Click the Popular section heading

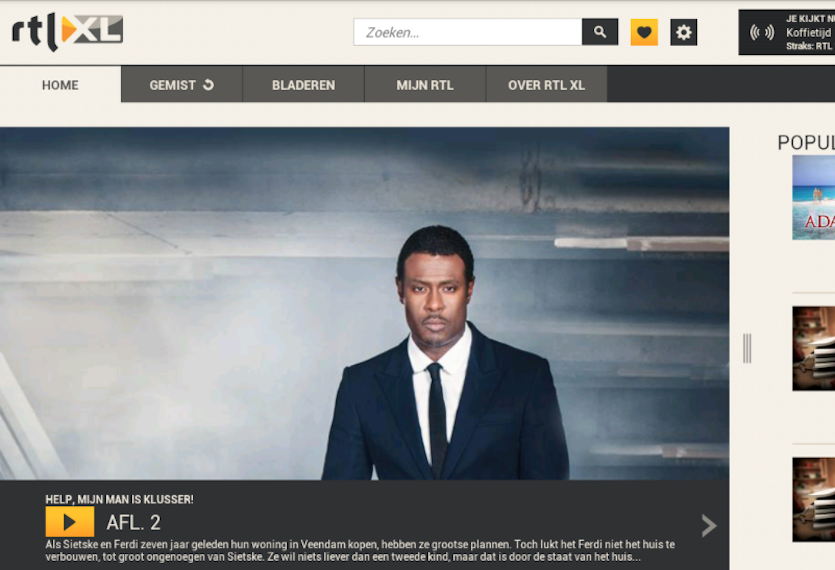(806, 142)
